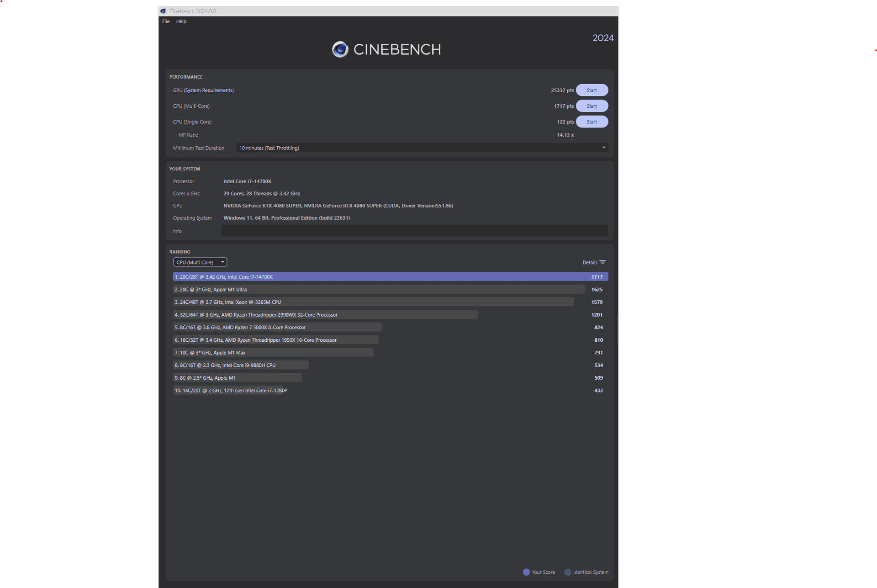The height and width of the screenshot is (588, 877).
Task: Select the 8C Apple M1 ranking row
Action: (x=391, y=378)
